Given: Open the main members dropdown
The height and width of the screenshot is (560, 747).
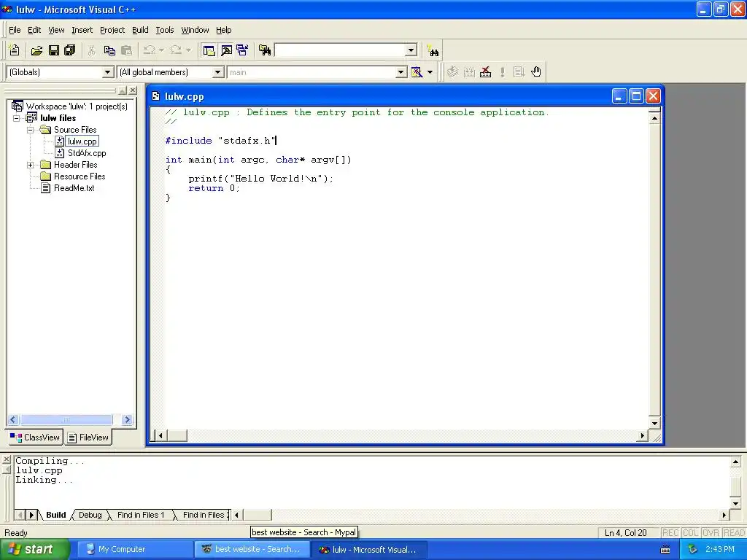Looking at the screenshot, I should pyautogui.click(x=401, y=72).
